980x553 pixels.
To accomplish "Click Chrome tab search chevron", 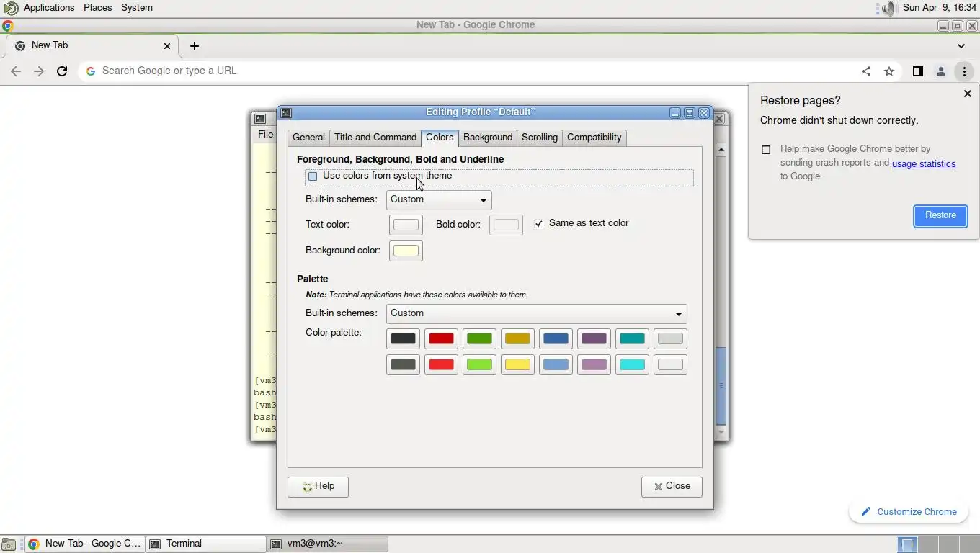I will click(x=961, y=45).
